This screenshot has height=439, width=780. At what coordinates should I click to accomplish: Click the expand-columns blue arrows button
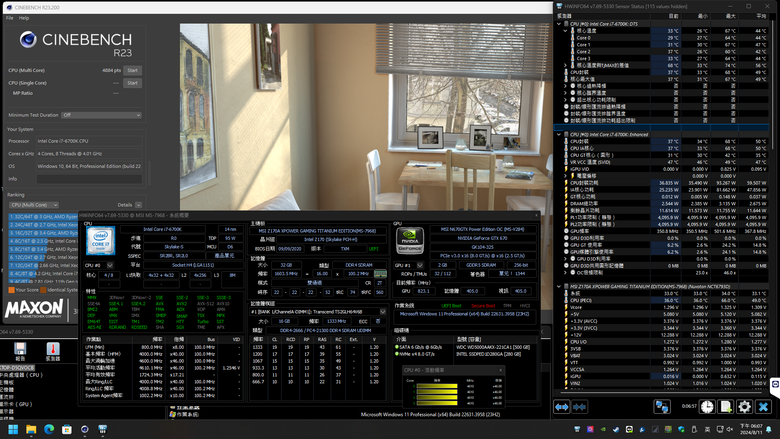(x=562, y=407)
